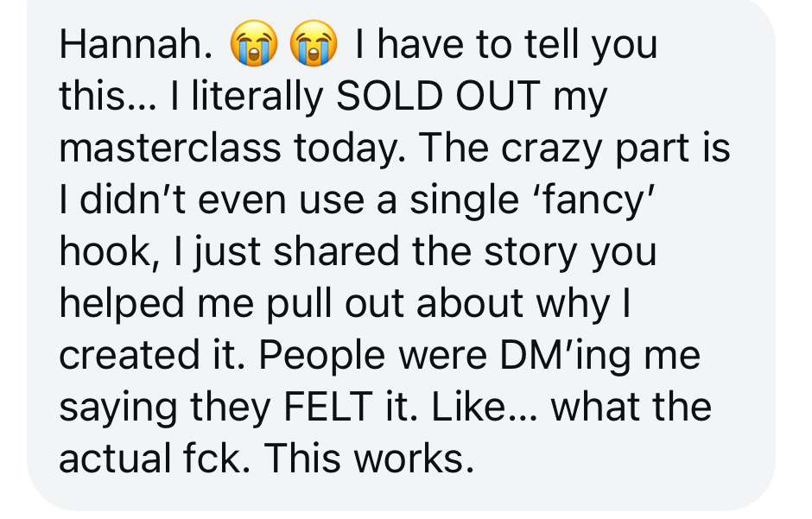This screenshot has height=519, width=812.
Task: Click the name "Hannah." in the message
Action: tap(136, 46)
